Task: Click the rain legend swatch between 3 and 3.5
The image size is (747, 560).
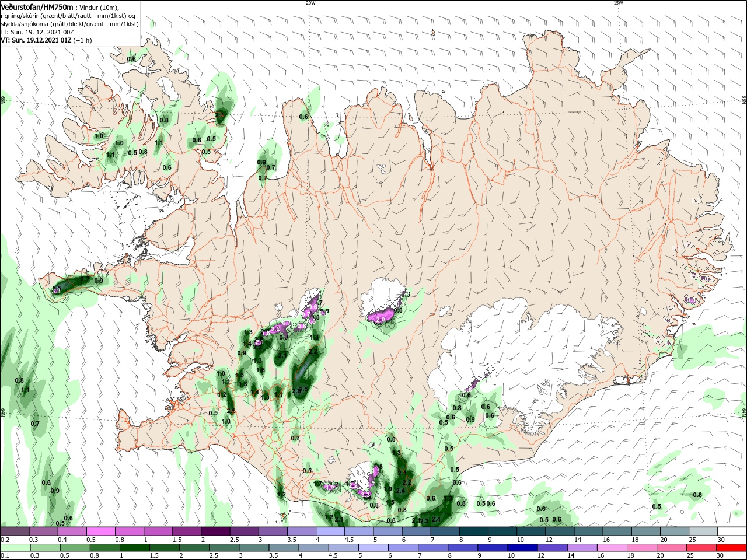Action: [x=253, y=548]
